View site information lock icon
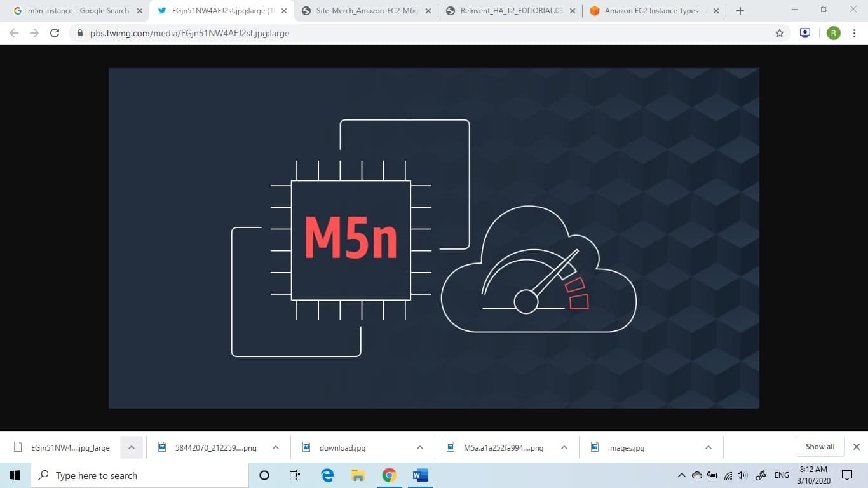868x488 pixels. coord(79,33)
